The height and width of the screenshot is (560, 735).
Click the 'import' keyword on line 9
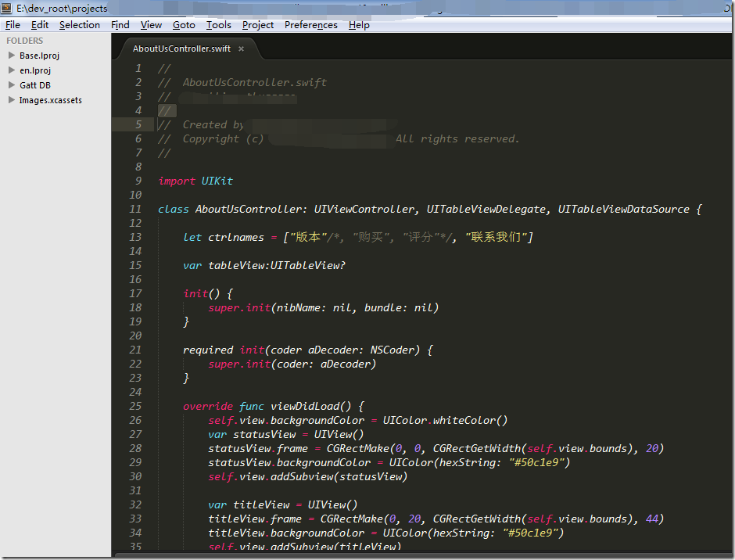(x=177, y=181)
